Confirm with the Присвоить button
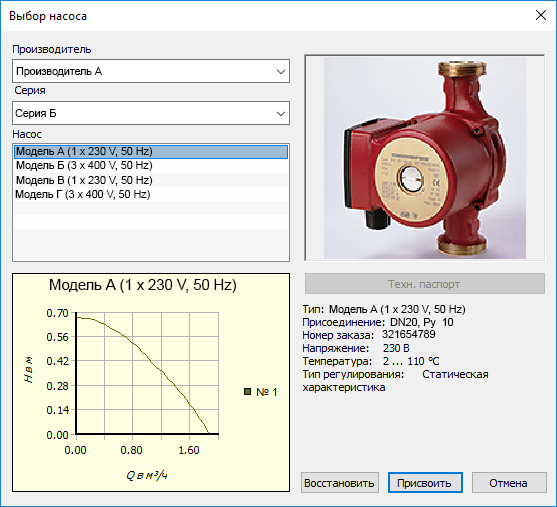557x507 pixels. click(425, 483)
